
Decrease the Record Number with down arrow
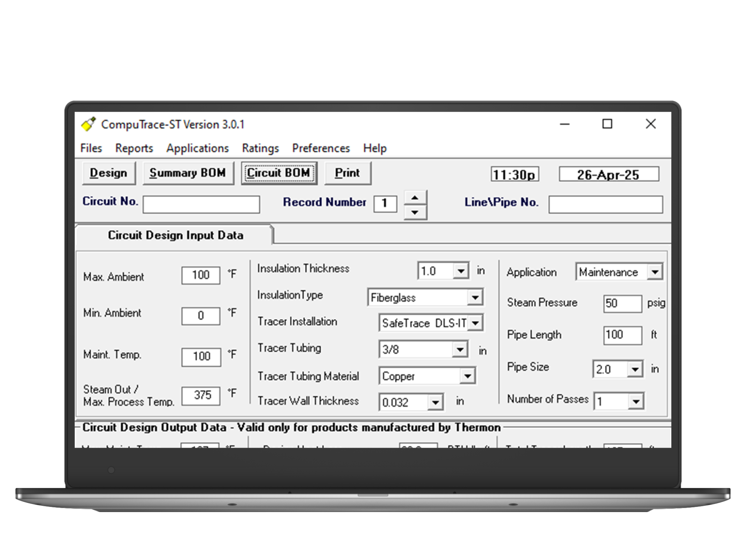(x=415, y=212)
